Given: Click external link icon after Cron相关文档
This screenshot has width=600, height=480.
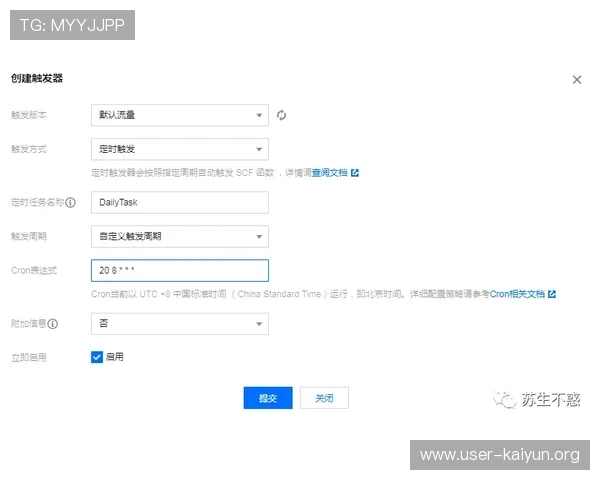Looking at the screenshot, I should pos(551,294).
